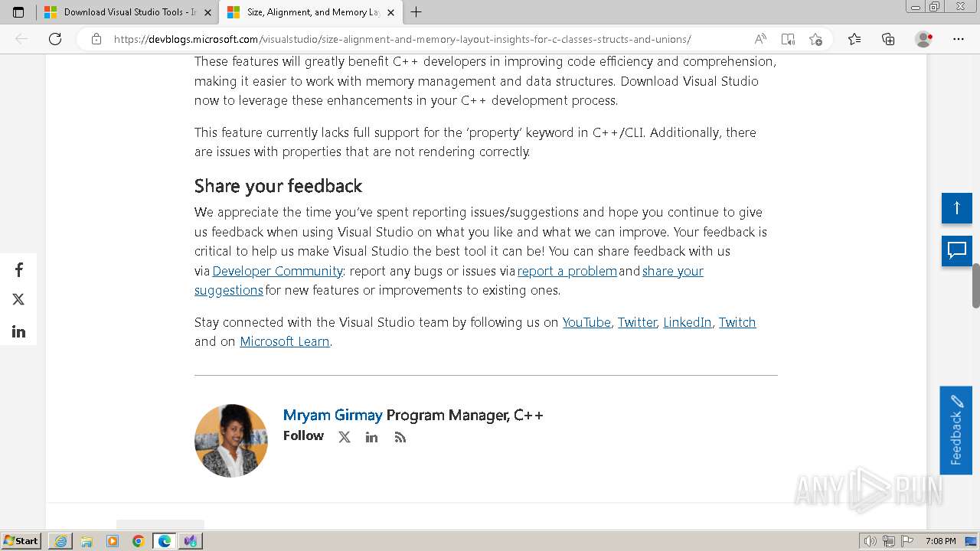Image resolution: width=980 pixels, height=551 pixels.
Task: Visit the Twitter link
Action: pyautogui.click(x=637, y=322)
